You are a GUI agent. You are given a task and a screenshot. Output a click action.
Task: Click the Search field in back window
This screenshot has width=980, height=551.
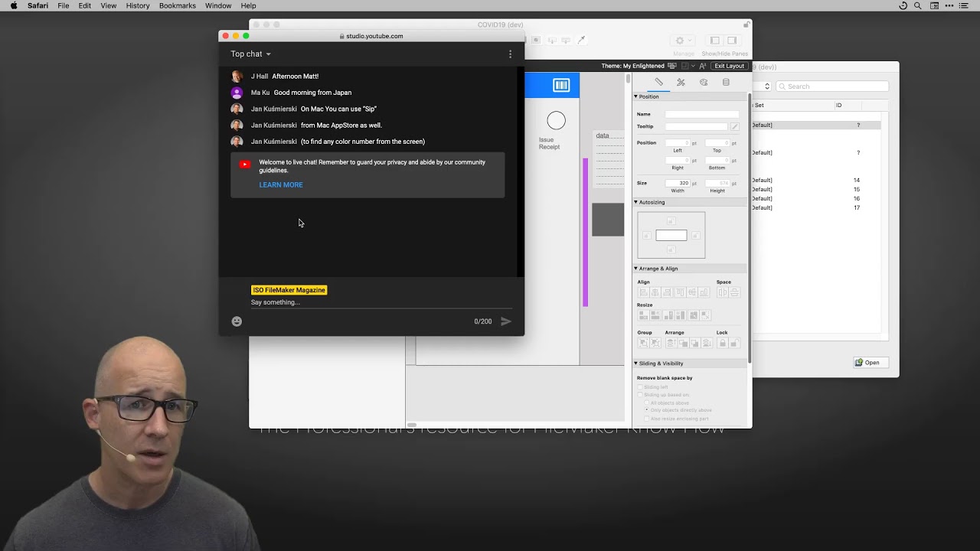833,86
